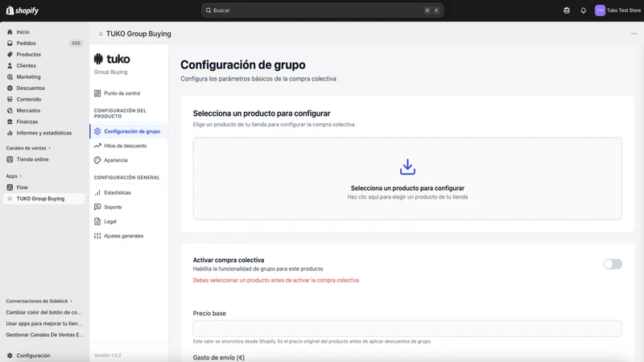Image resolution: width=644 pixels, height=362 pixels.
Task: Click the Sidekick icon in the top bar
Action: (x=567, y=10)
